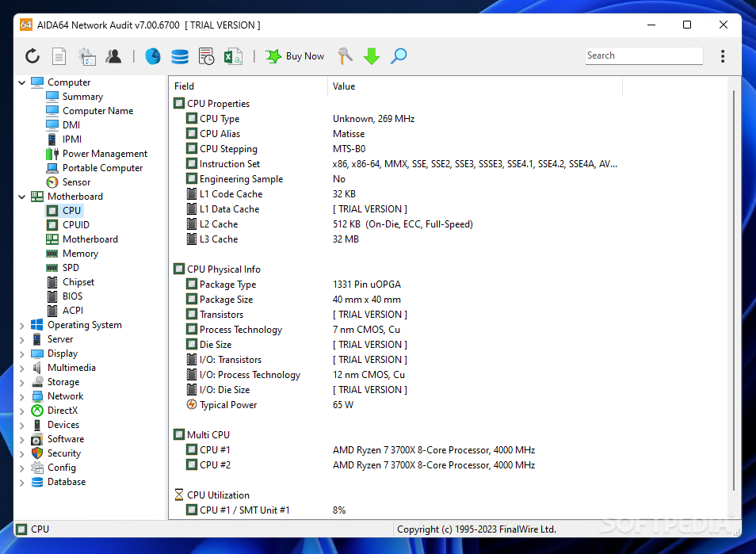Click the user silhouette toolbar icon
Viewport: 756px width, 554px height.
113,56
